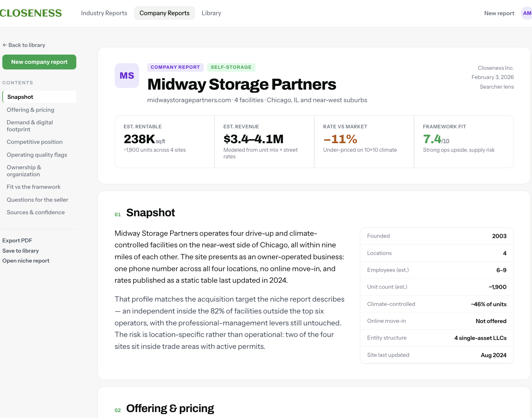Go to Sources & confidence
Viewport: 532px width, 418px height.
pos(36,212)
